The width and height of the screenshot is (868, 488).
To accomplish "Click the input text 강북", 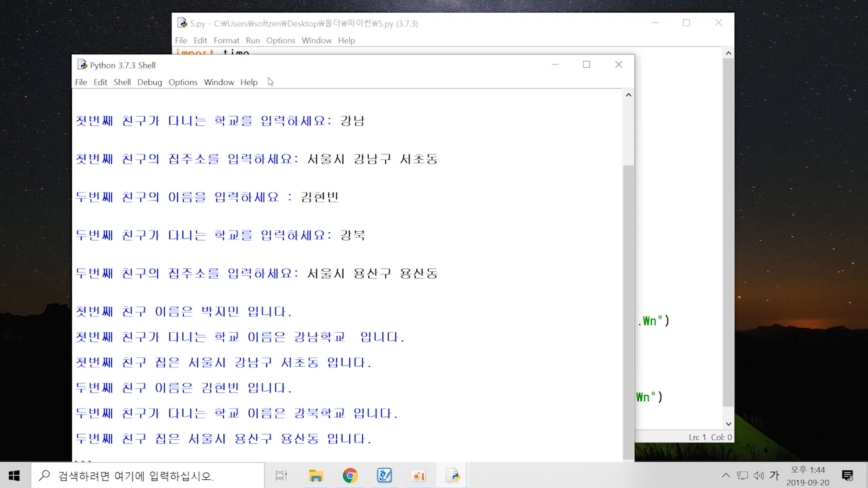I will click(x=353, y=235).
